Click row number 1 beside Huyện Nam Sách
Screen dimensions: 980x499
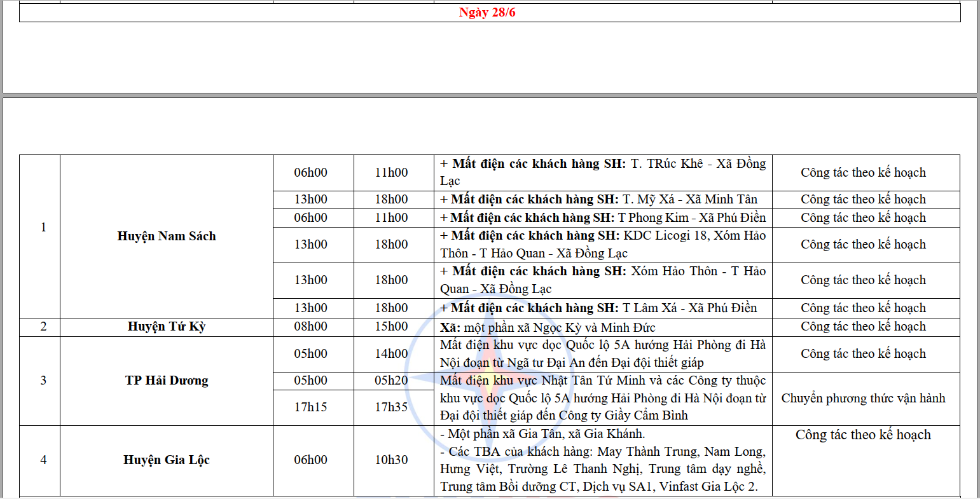tap(43, 227)
